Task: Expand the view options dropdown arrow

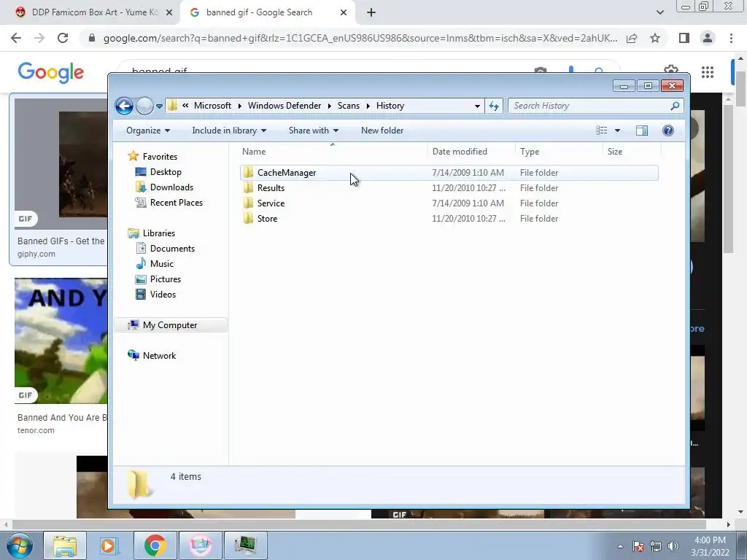Action: coord(617,131)
